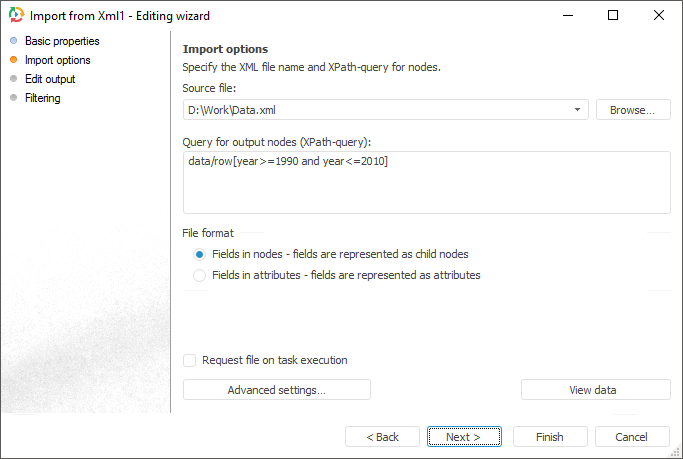
Task: Minimize the Editing wizard window
Action: coord(567,16)
